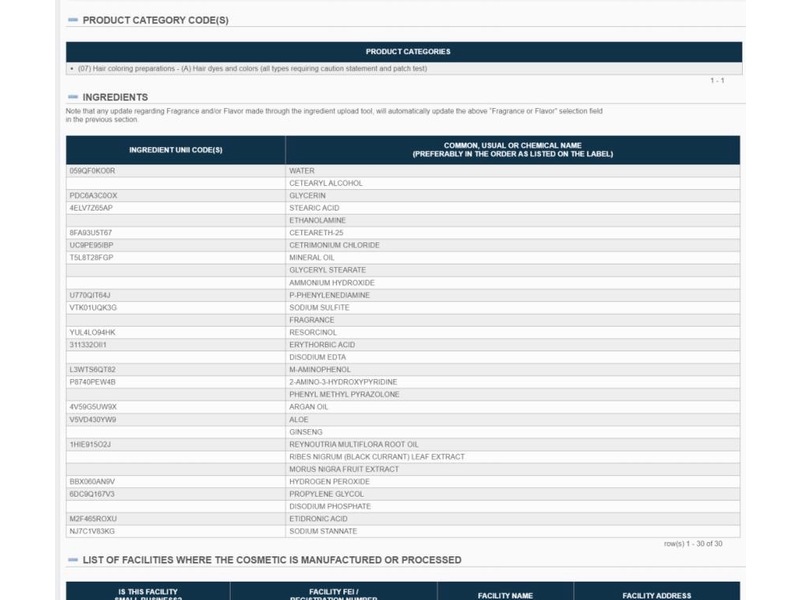Collapse the List of Facilities section

click(x=73, y=560)
